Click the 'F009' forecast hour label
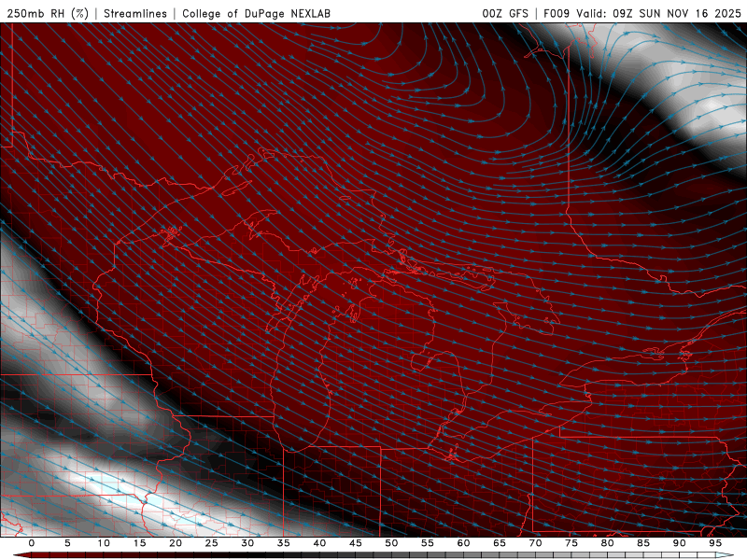This screenshot has height=560, width=747. pyautogui.click(x=557, y=13)
